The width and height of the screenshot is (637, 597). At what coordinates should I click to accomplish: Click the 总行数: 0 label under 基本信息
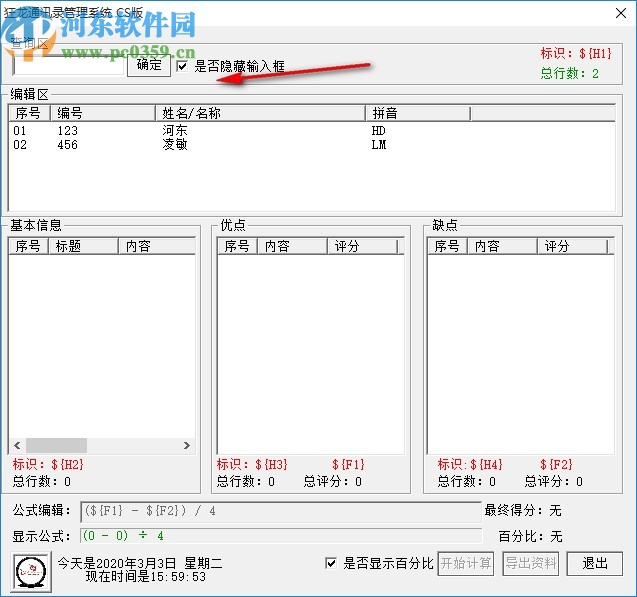click(42, 482)
